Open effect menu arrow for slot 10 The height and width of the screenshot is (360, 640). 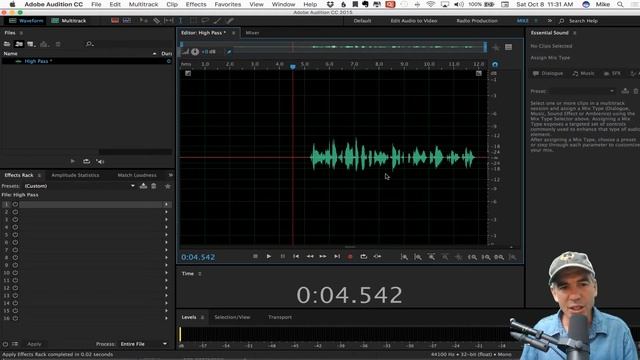(166, 273)
